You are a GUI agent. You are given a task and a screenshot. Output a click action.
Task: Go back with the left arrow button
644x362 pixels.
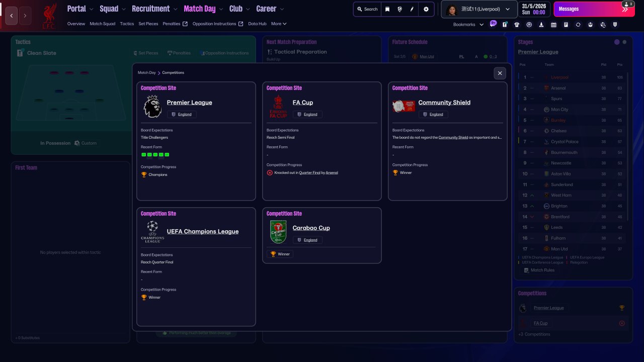[12, 16]
